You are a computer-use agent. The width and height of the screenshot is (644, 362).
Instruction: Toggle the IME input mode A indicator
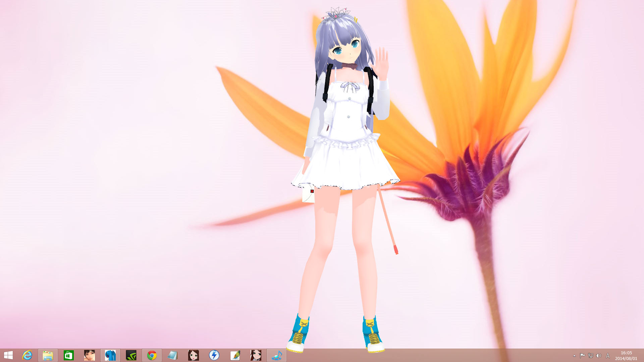point(608,356)
